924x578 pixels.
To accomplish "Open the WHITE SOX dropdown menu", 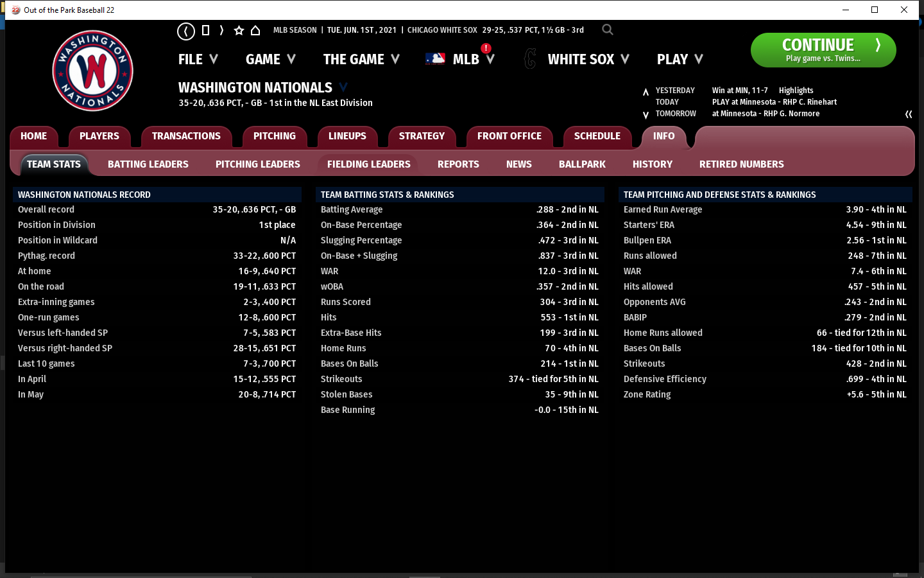I will click(x=588, y=59).
